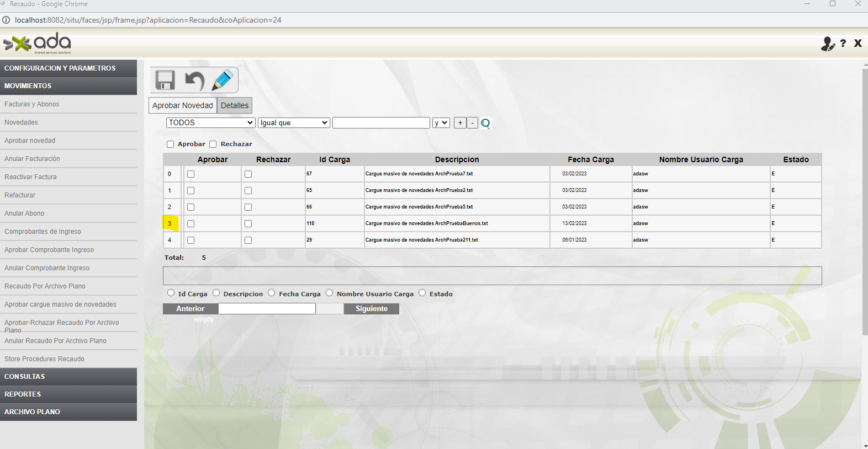Viewport: 868px width, 449px height.
Task: Tick Rechazar checkbox for Id Carga 65
Action: point(248,191)
